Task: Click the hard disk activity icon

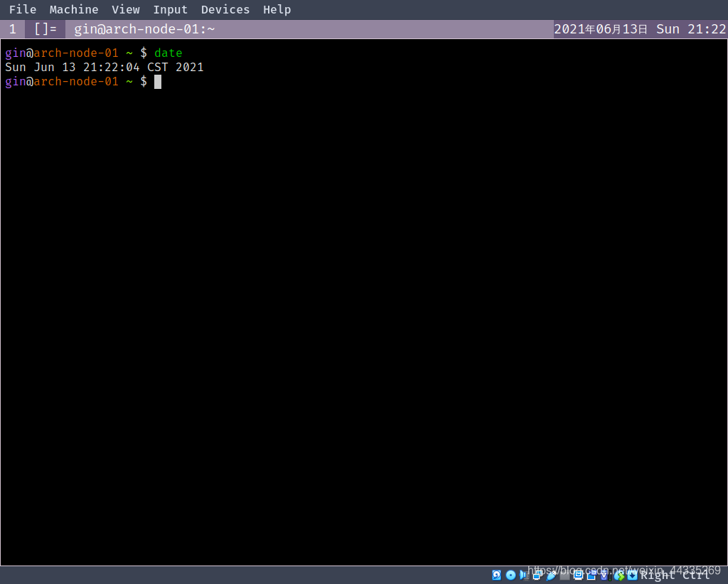Action: [496, 575]
